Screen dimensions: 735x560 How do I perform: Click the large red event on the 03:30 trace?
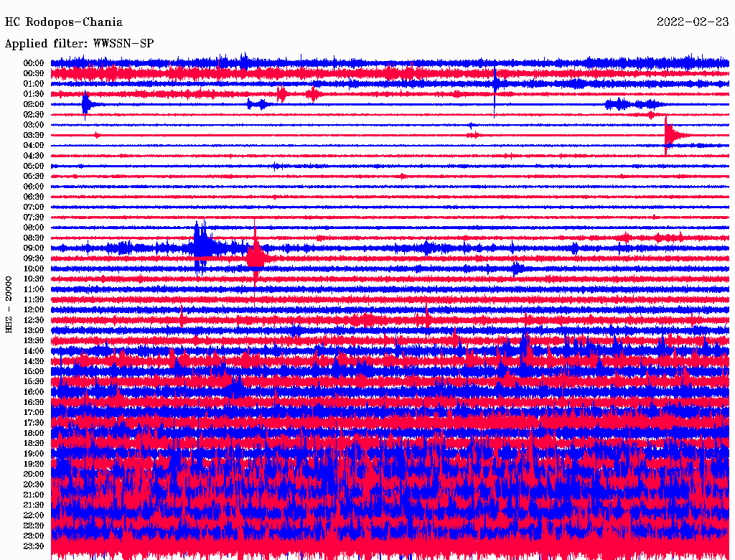(x=670, y=134)
